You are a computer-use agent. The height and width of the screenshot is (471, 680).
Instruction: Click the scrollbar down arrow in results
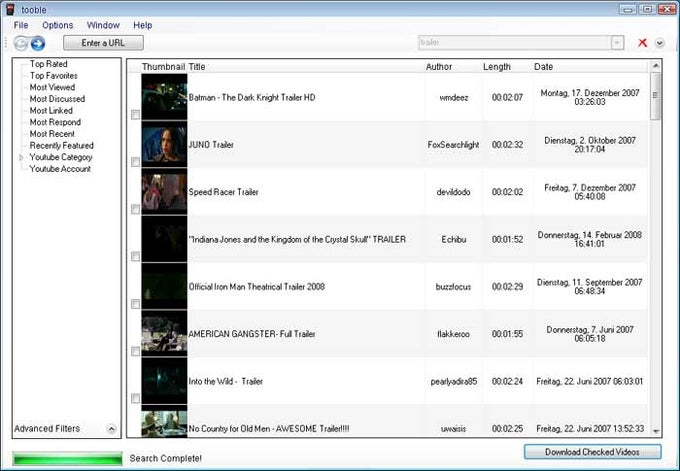click(x=655, y=431)
